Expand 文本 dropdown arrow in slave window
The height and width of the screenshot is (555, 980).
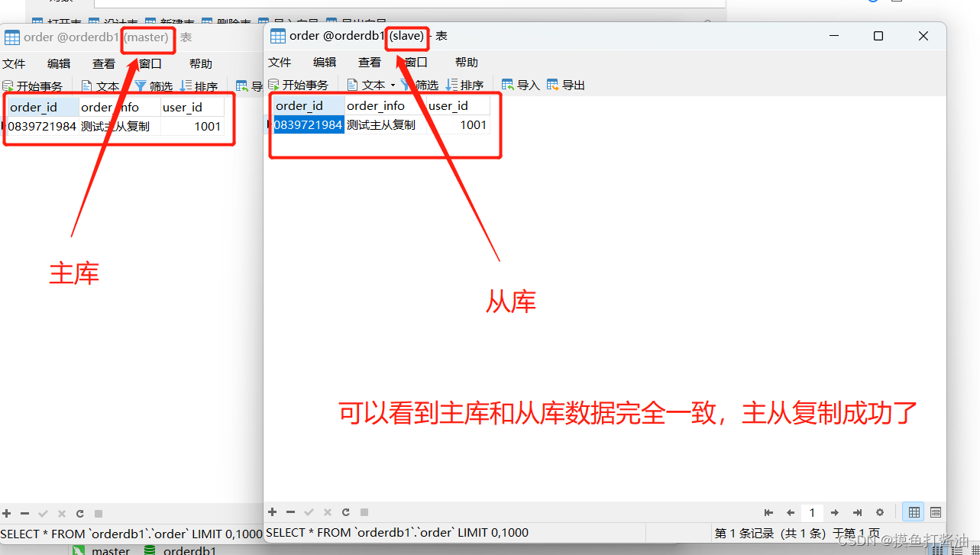tap(393, 85)
